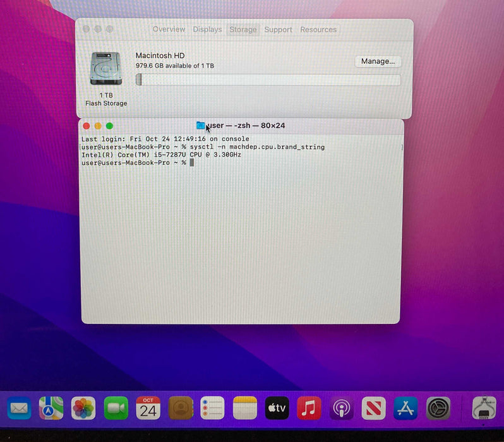Viewport: 504px width, 442px height.
Task: Click the storage usage bar
Action: (x=268, y=80)
